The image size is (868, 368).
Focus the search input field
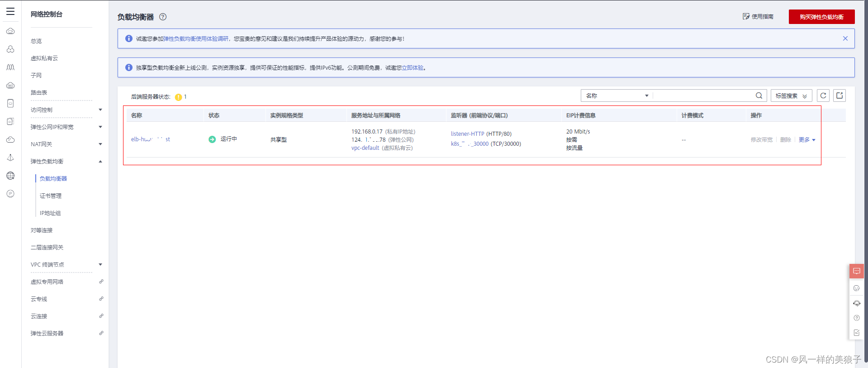point(704,96)
